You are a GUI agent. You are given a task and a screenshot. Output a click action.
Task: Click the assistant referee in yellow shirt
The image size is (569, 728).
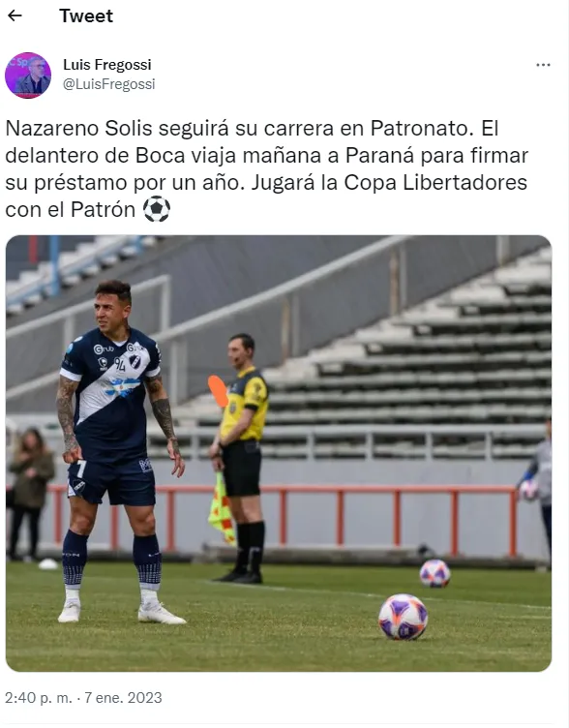240,459
